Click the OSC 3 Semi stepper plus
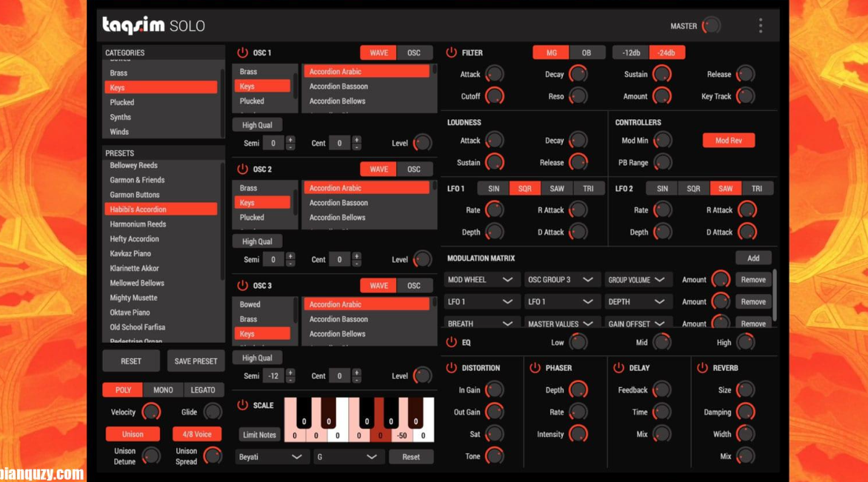Image resolution: width=868 pixels, height=482 pixels. (290, 372)
